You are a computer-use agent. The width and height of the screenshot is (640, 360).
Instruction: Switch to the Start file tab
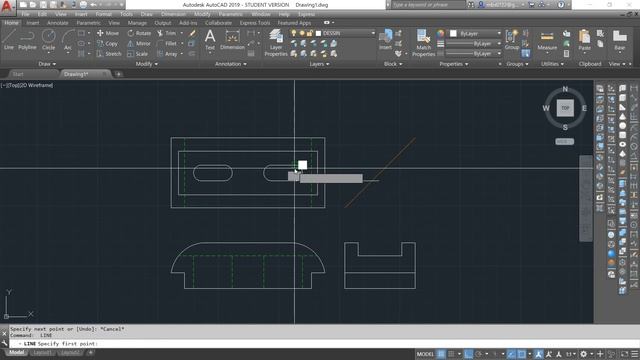tap(18, 74)
